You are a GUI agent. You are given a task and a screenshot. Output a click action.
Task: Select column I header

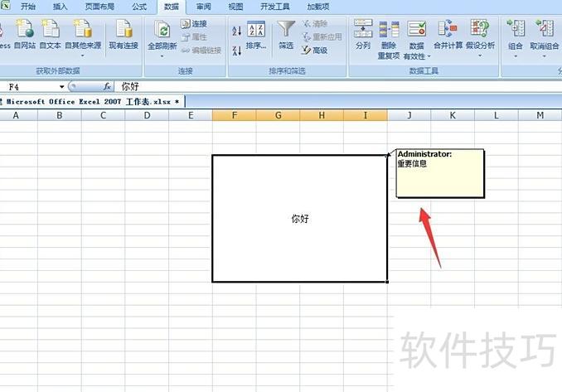pyautogui.click(x=366, y=115)
